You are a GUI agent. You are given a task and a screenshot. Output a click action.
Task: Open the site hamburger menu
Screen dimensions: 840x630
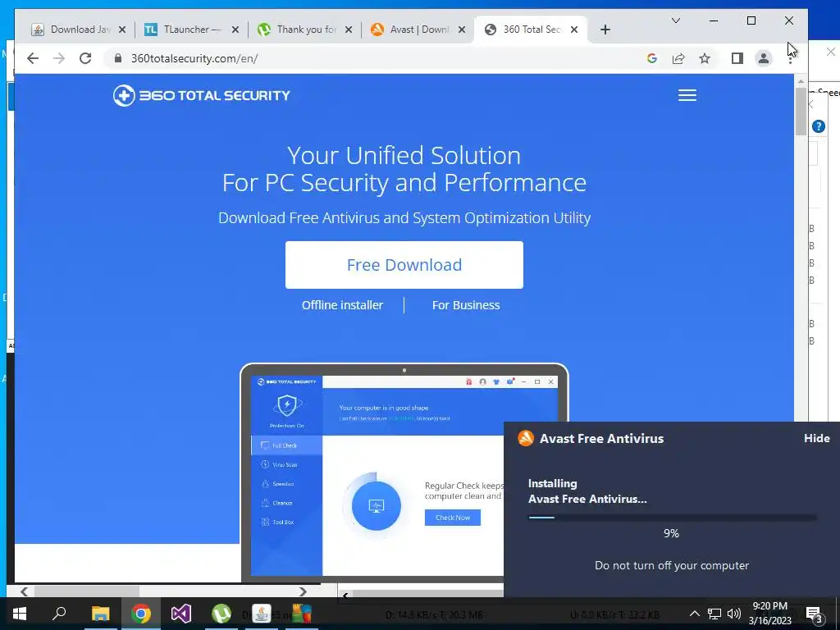tap(687, 95)
